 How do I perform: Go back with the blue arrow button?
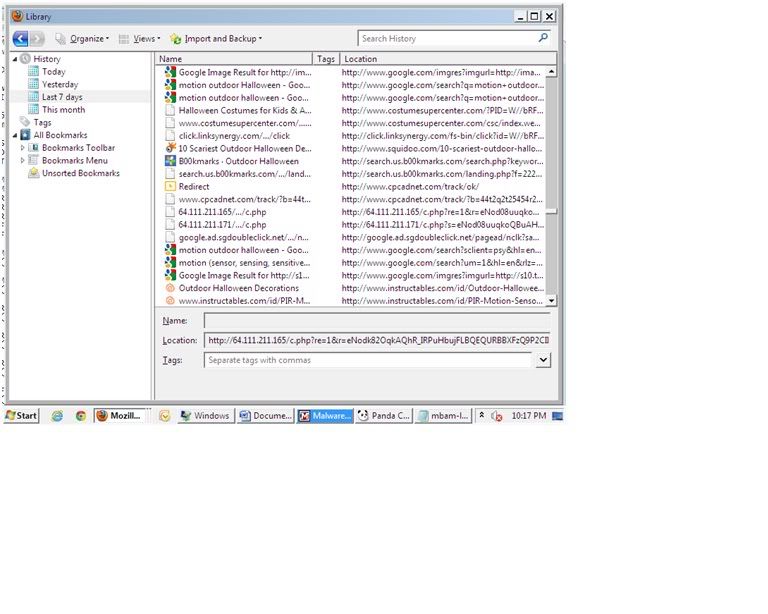pyautogui.click(x=20, y=38)
